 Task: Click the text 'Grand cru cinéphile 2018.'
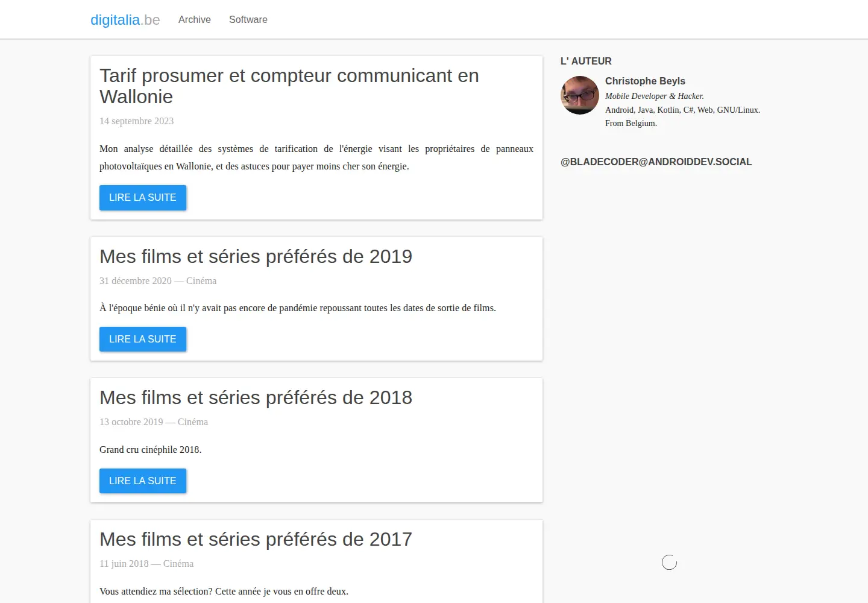tap(151, 450)
